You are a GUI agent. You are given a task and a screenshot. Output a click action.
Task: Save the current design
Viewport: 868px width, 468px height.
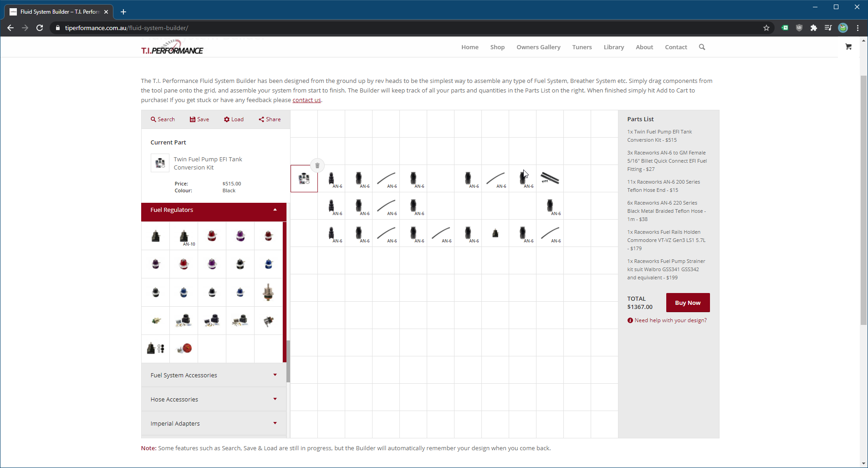(x=199, y=119)
